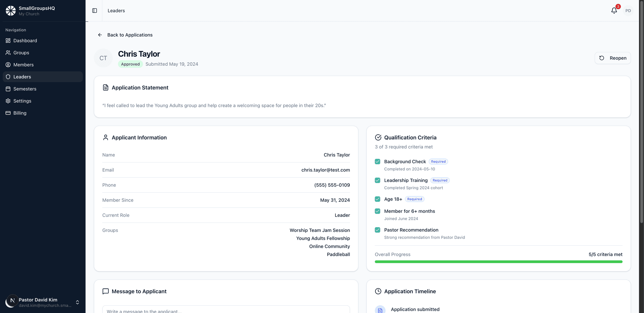Open the PD profile avatar menu
The image size is (644, 313).
[629, 10]
